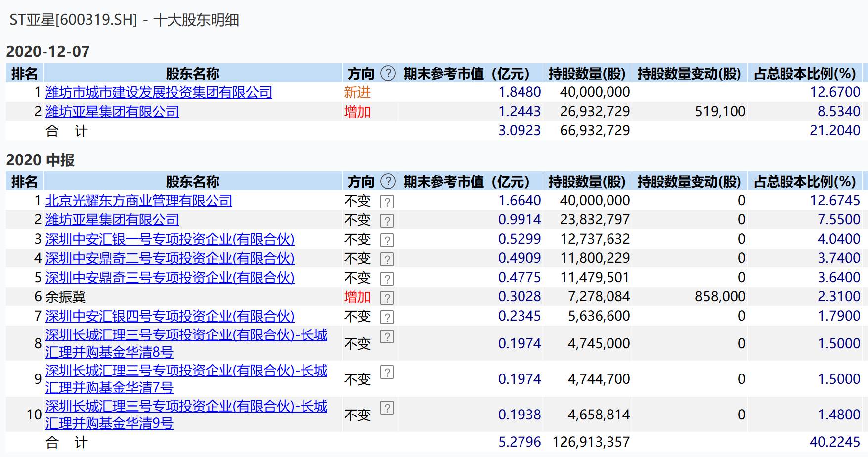Open 北京光耀东方商业管理有限公司 link

(x=139, y=201)
